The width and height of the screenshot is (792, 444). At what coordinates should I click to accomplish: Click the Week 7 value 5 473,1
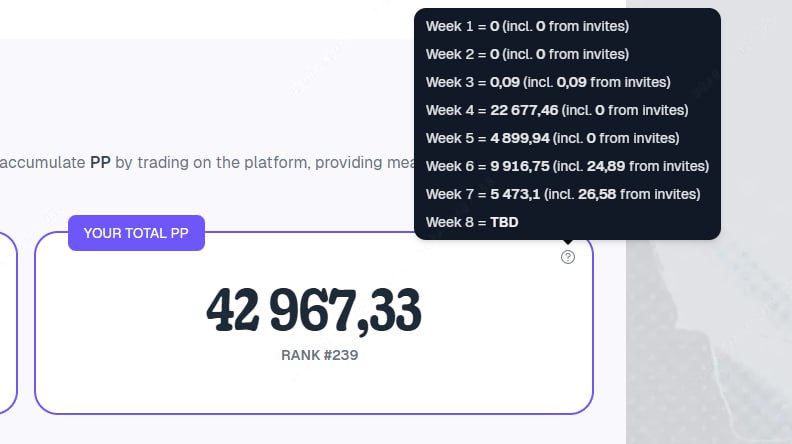click(x=515, y=194)
